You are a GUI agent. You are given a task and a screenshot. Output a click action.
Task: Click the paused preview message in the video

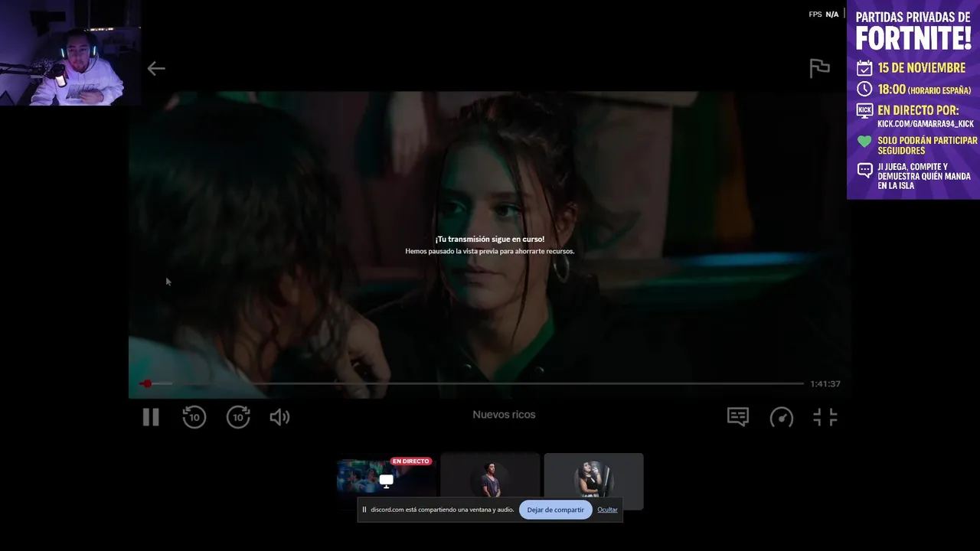click(x=490, y=245)
